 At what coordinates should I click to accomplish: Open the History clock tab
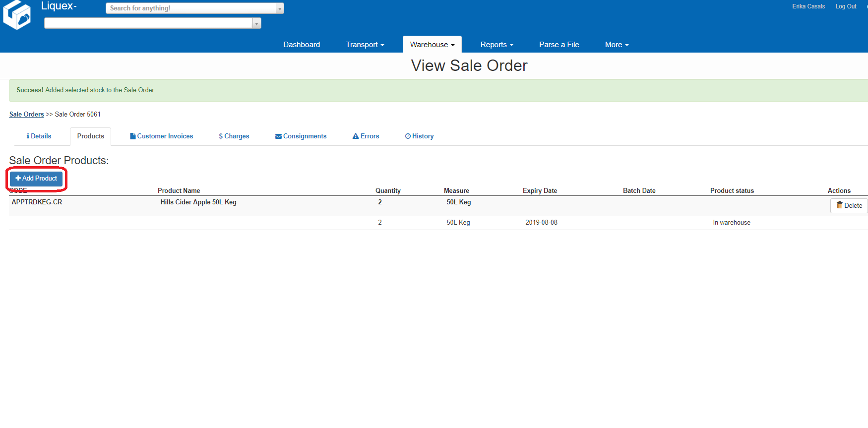(419, 136)
